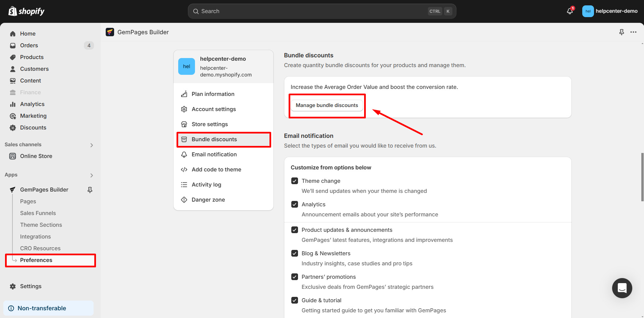This screenshot has width=644, height=318.
Task: Click the GemPages Builder app logo icon
Action: point(110,32)
